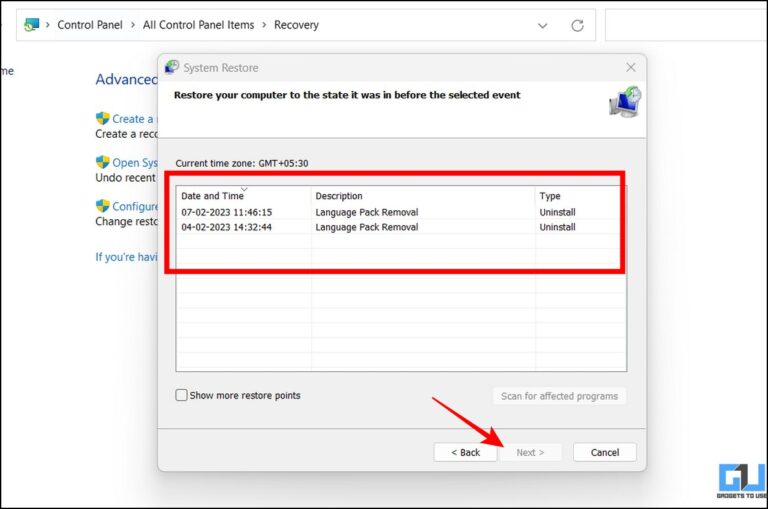The width and height of the screenshot is (768, 509).
Task: Refresh the Recovery Control Panel window
Action: (x=577, y=25)
